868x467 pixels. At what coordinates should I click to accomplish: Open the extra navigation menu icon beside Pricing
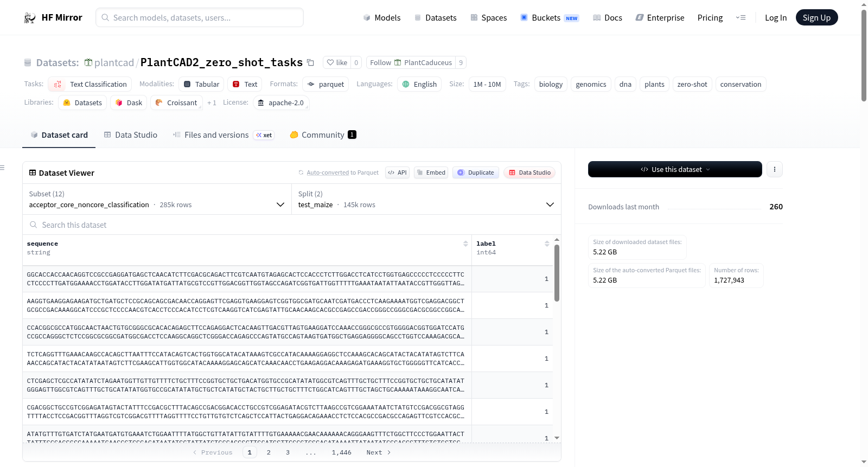[741, 17]
